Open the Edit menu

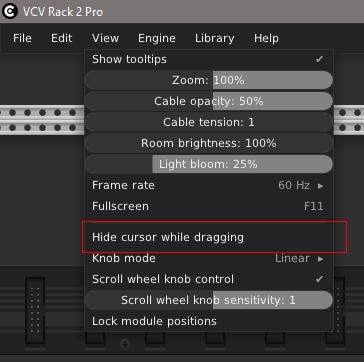click(x=61, y=38)
